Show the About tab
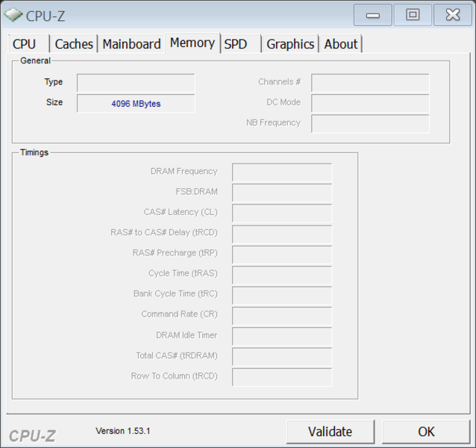This screenshot has height=448, width=476. click(341, 44)
